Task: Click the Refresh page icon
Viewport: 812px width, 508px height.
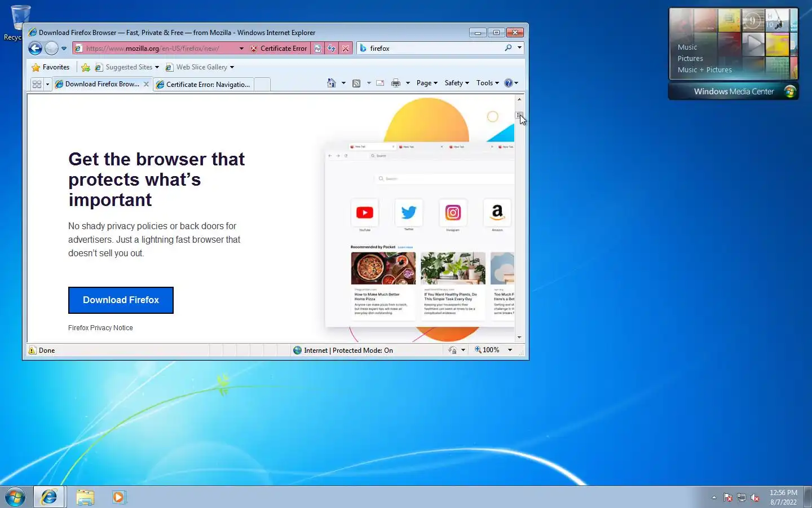Action: (332, 49)
